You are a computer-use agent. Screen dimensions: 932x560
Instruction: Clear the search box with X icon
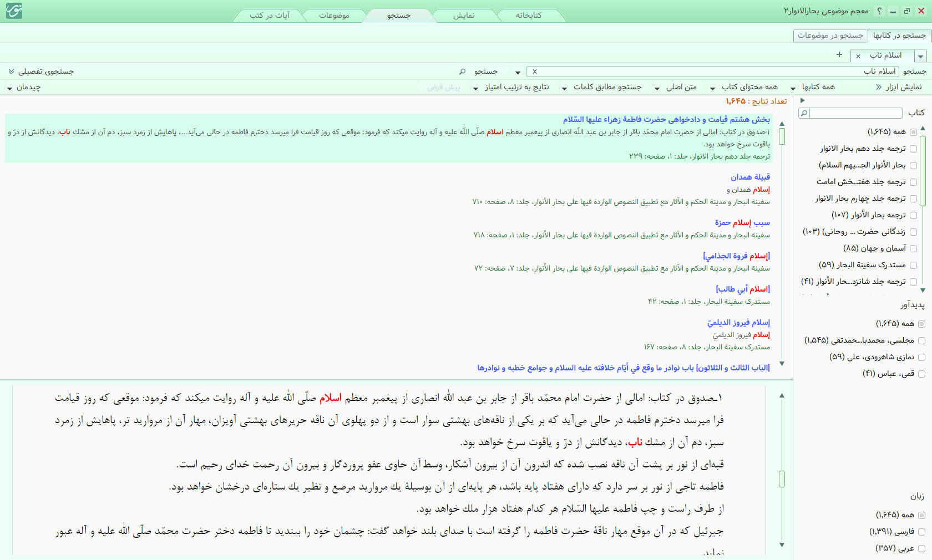[535, 72]
